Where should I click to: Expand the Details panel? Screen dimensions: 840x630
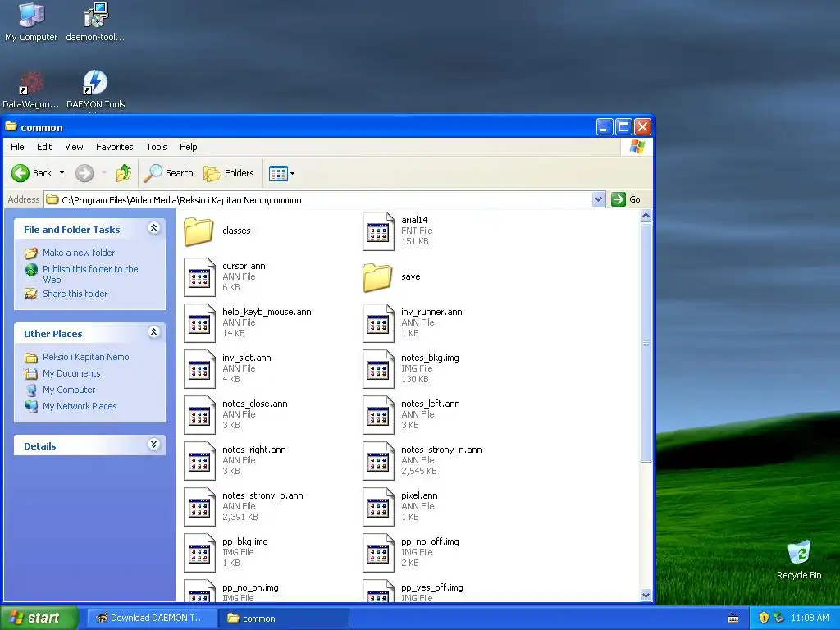(153, 445)
